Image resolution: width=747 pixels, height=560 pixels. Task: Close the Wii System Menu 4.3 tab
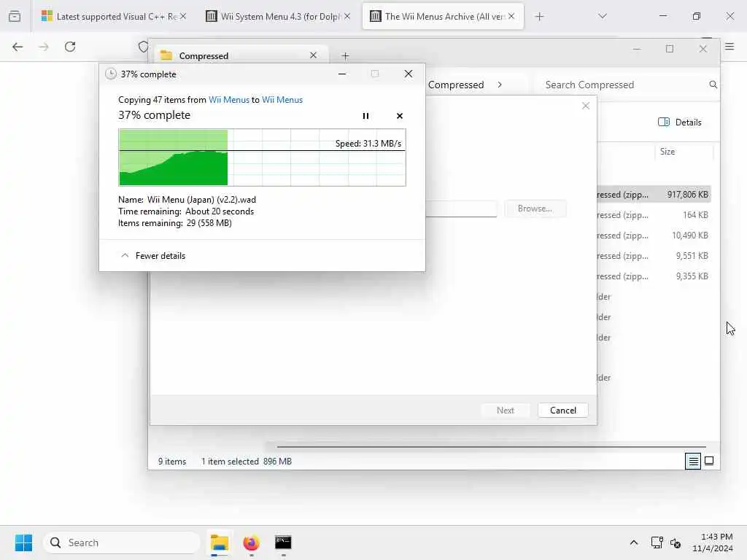[347, 16]
